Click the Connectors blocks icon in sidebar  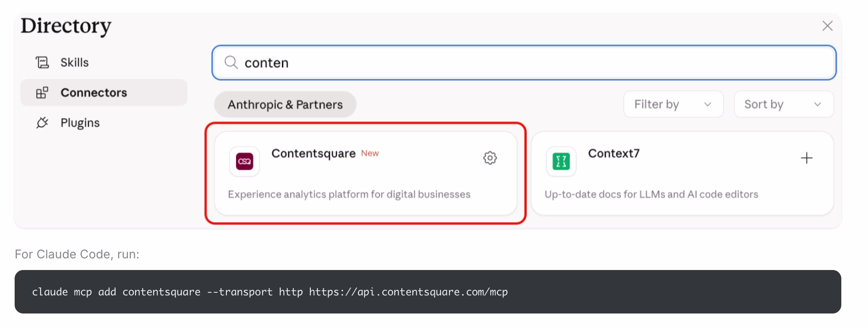pos(42,93)
